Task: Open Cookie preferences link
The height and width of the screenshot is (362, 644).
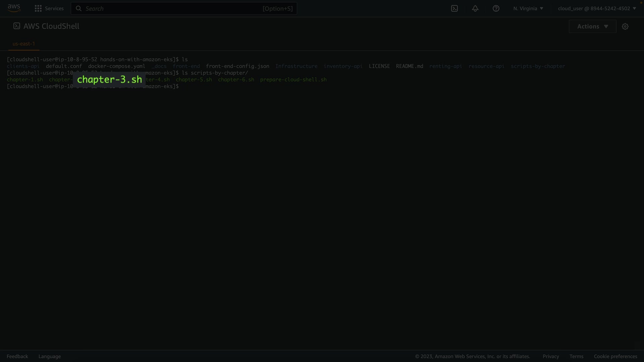Action: [615, 356]
